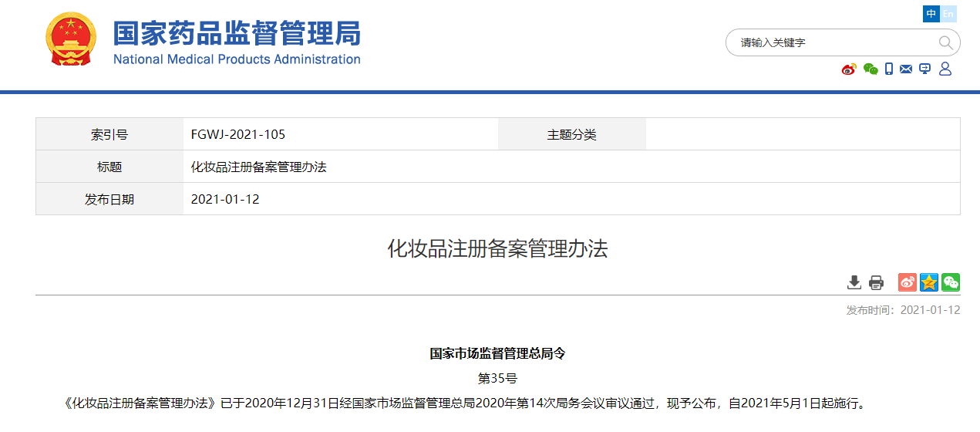Open the WeChat icon in header
Image resolution: width=980 pixels, height=432 pixels.
coord(871,69)
